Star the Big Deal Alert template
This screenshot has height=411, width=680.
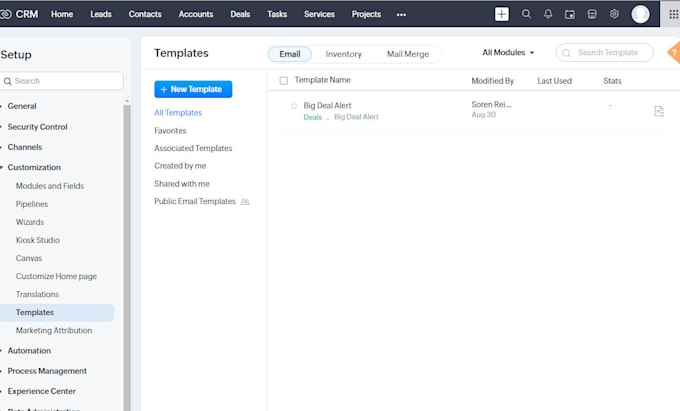(x=294, y=106)
